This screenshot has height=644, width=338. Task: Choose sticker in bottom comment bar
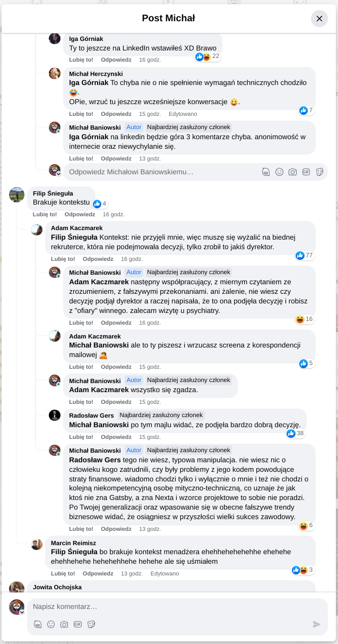click(x=91, y=624)
